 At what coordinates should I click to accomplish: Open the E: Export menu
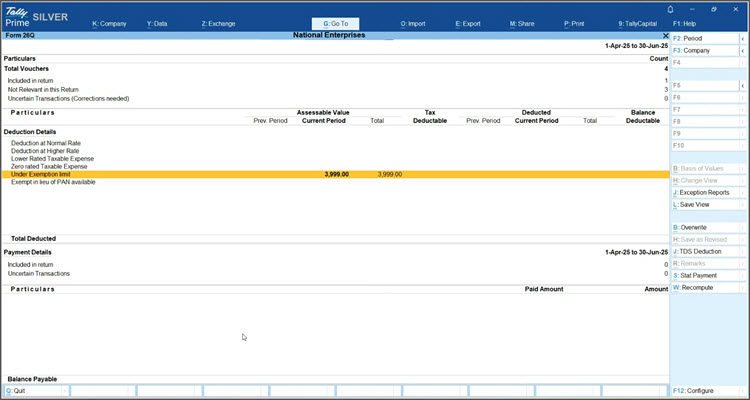[x=468, y=24]
